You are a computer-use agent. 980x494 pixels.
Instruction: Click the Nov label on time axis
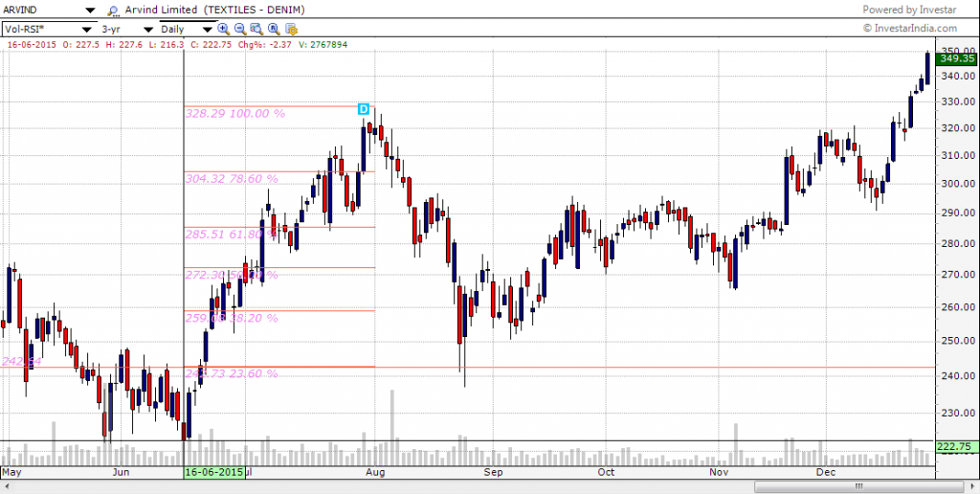720,472
